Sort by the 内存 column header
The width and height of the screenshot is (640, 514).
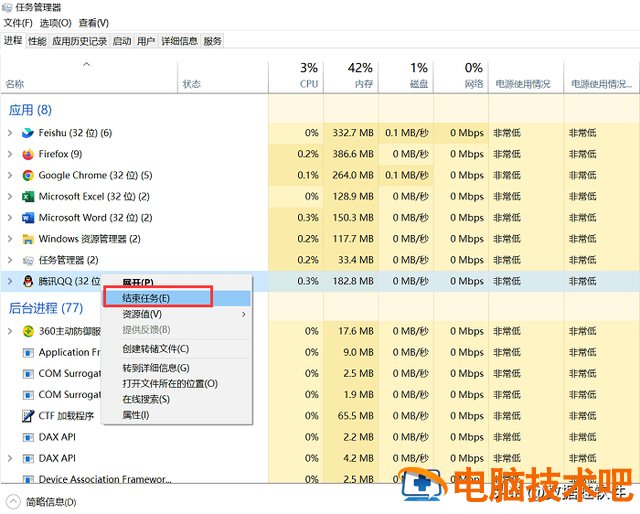click(x=351, y=76)
